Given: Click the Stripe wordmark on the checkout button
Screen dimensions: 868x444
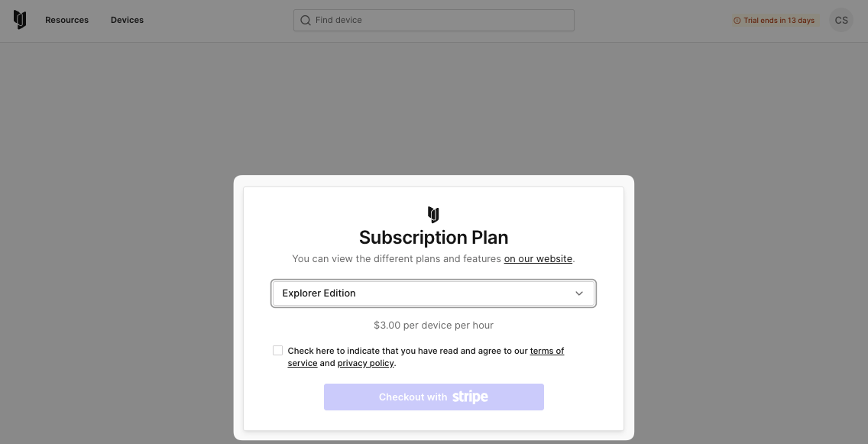Looking at the screenshot, I should click(x=470, y=397).
